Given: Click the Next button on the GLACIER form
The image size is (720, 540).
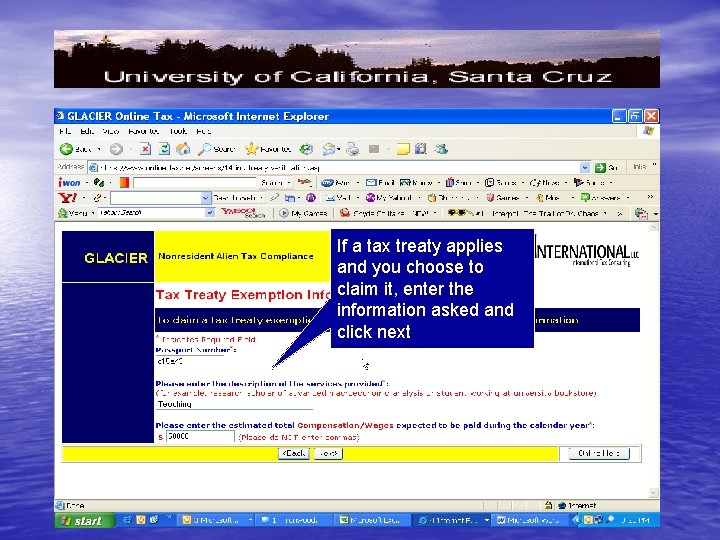Looking at the screenshot, I should (328, 454).
